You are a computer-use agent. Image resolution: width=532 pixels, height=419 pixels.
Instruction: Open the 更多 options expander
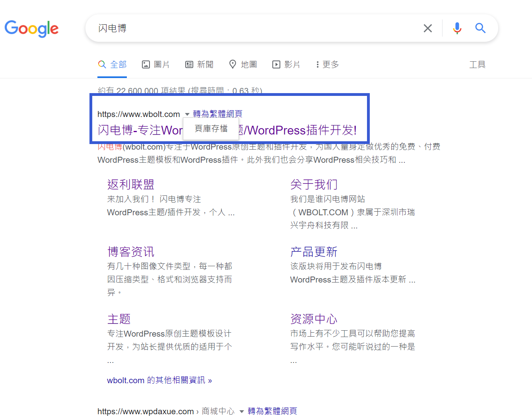(326, 64)
